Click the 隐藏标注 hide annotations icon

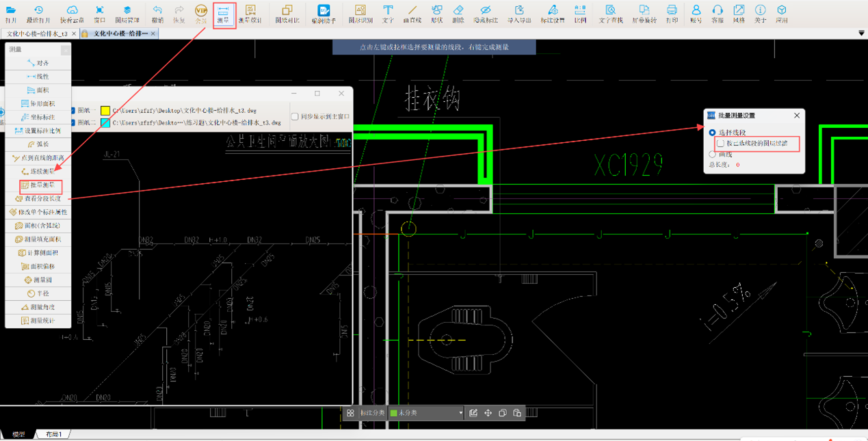(x=485, y=13)
